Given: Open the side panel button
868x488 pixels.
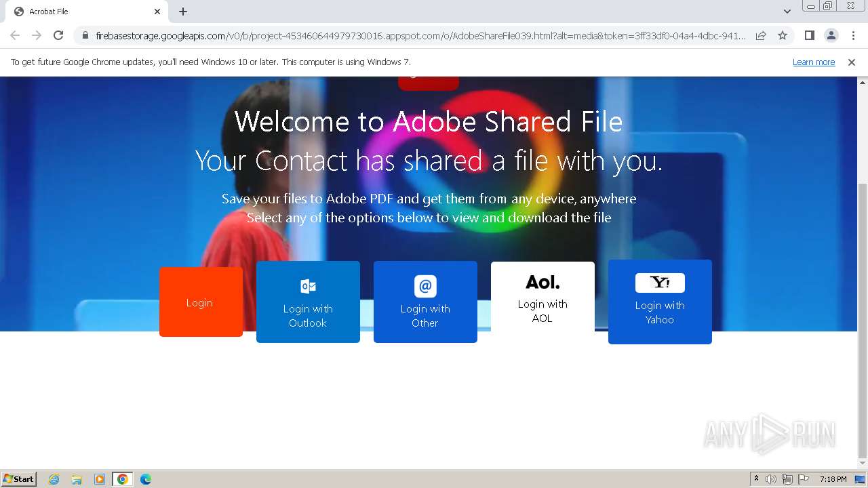Looking at the screenshot, I should [x=809, y=35].
